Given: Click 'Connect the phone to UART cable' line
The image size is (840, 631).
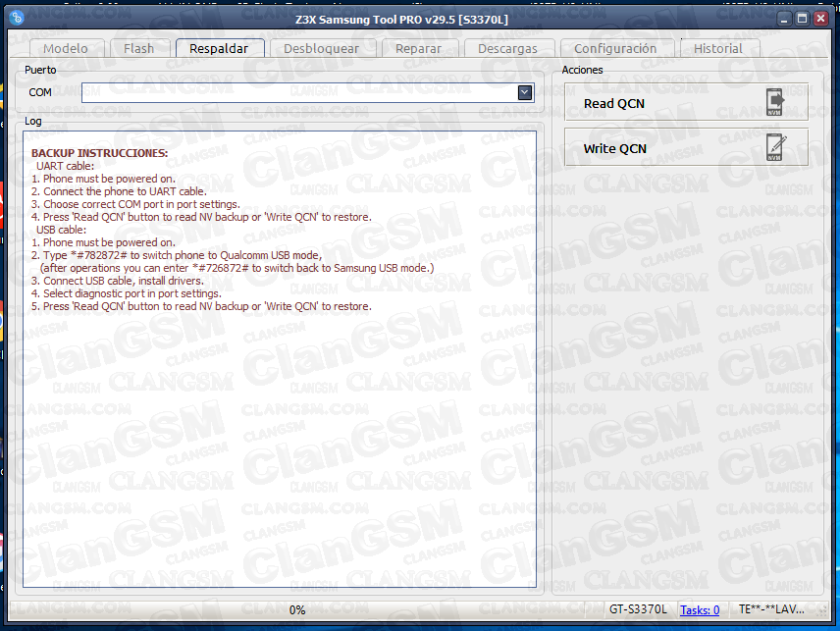Looking at the screenshot, I should click(x=119, y=191).
